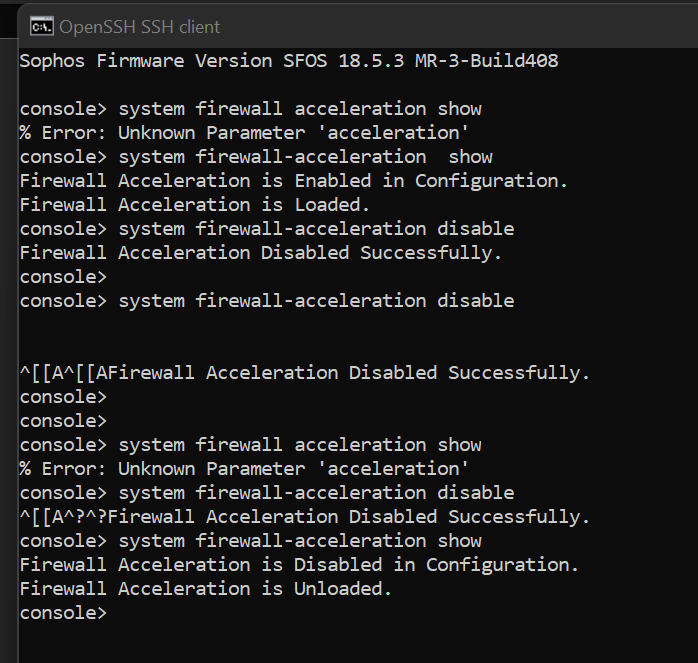Click the topmost "system firewall acceleration show" command

(x=299, y=108)
